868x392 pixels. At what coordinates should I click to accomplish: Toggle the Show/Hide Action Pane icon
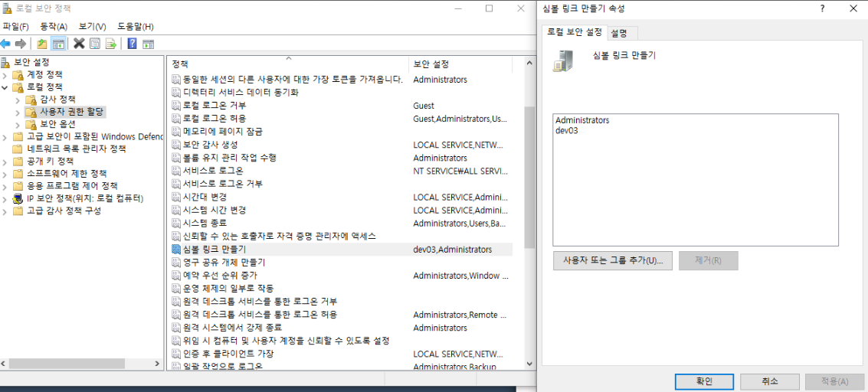[x=148, y=44]
